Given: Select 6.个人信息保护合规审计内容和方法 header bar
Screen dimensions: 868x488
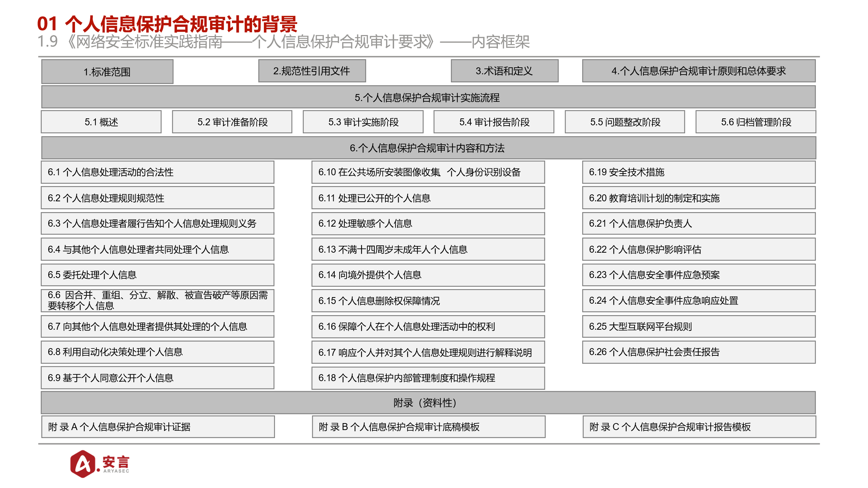Looking at the screenshot, I should [428, 148].
